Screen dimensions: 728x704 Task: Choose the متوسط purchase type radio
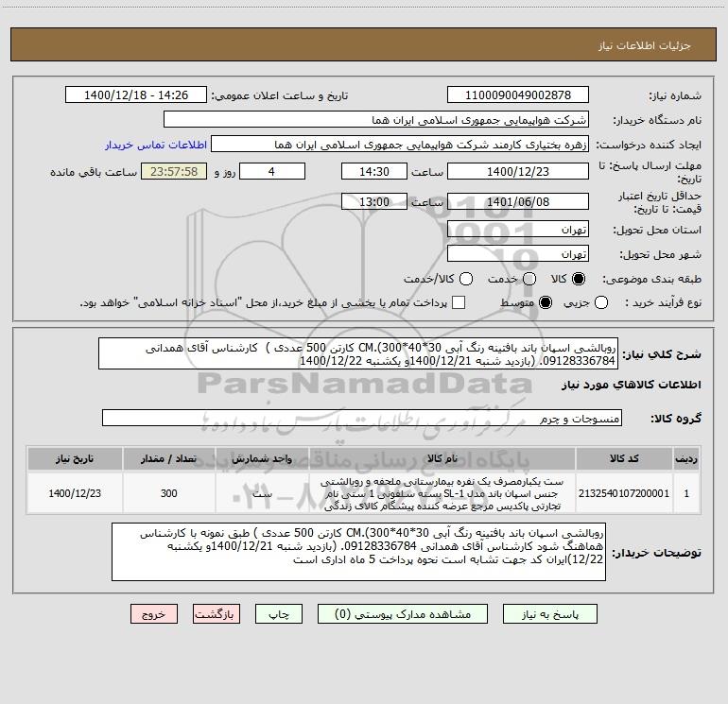point(546,302)
